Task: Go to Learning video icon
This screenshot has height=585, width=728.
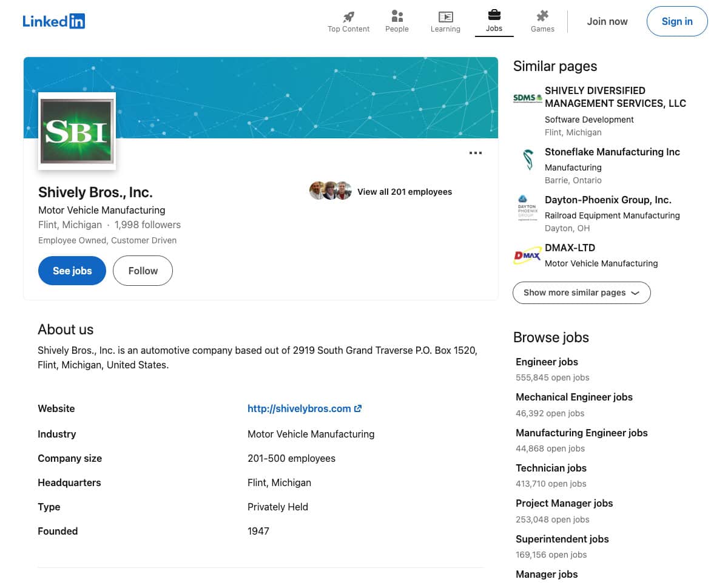Action: [x=445, y=16]
